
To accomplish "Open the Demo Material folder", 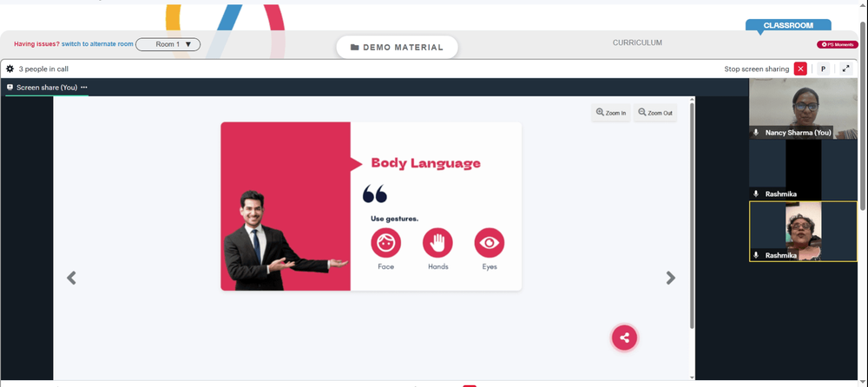I will pyautogui.click(x=397, y=48).
